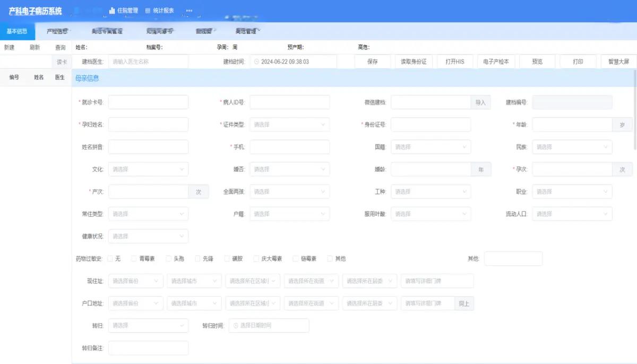Check the 无 drug allergy checkbox
The height and width of the screenshot is (364, 637).
click(110, 259)
